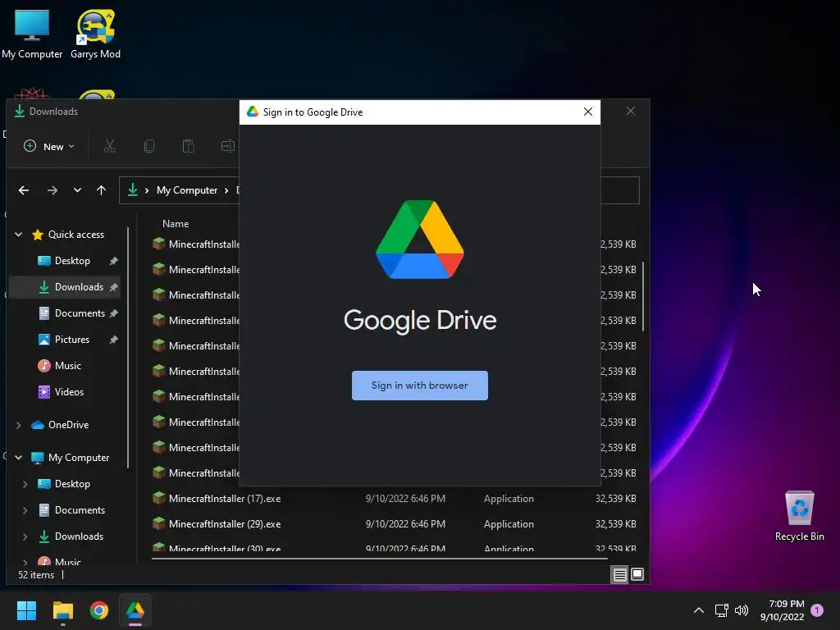Screen dimensions: 840x630
Task: Click the MinecraftInstaller (17).exe cube icon
Action: (158, 498)
